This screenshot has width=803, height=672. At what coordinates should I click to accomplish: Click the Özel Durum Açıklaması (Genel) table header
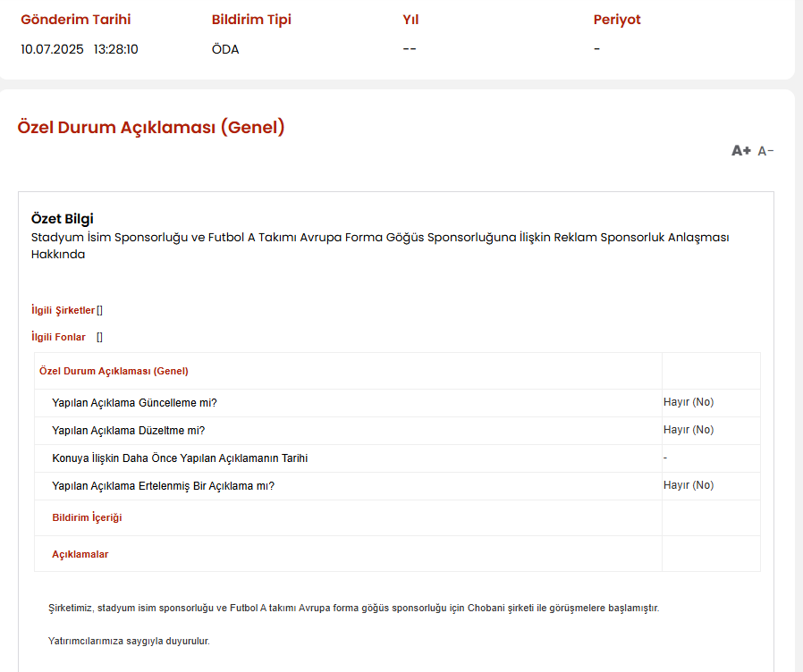coord(114,371)
